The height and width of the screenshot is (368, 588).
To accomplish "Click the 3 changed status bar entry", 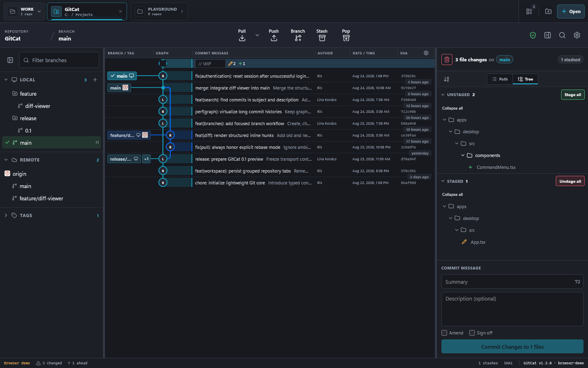I will pyautogui.click(x=49, y=363).
